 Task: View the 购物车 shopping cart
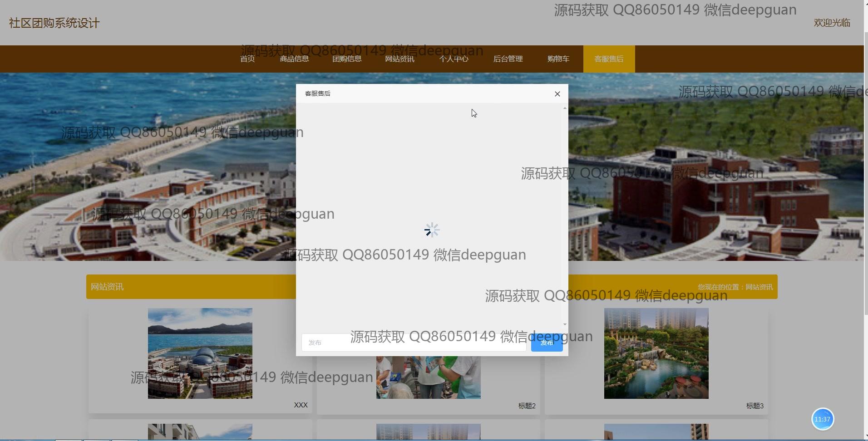tap(558, 59)
